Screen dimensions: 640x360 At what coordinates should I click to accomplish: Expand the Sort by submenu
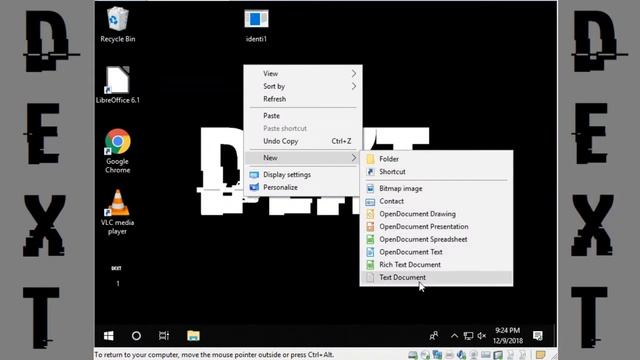coord(303,86)
